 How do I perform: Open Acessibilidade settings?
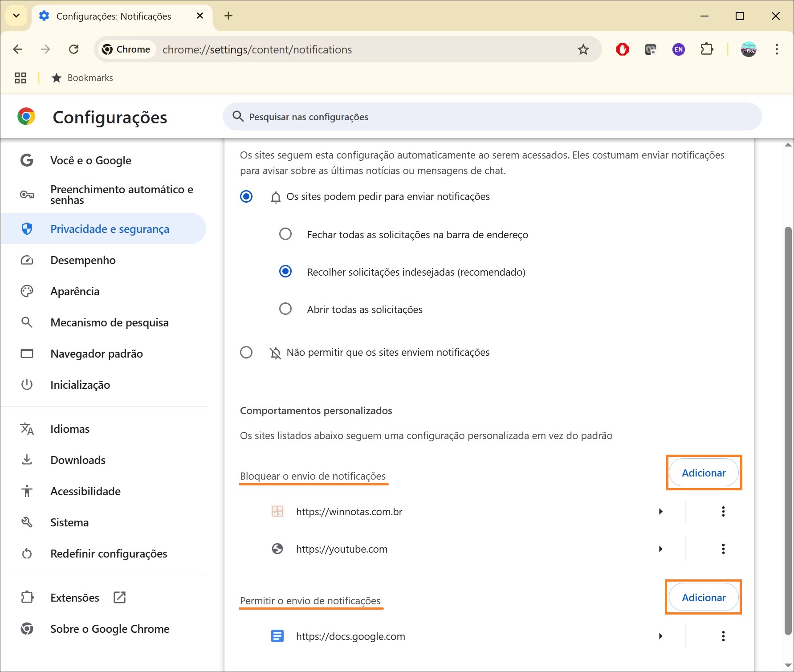point(103,491)
